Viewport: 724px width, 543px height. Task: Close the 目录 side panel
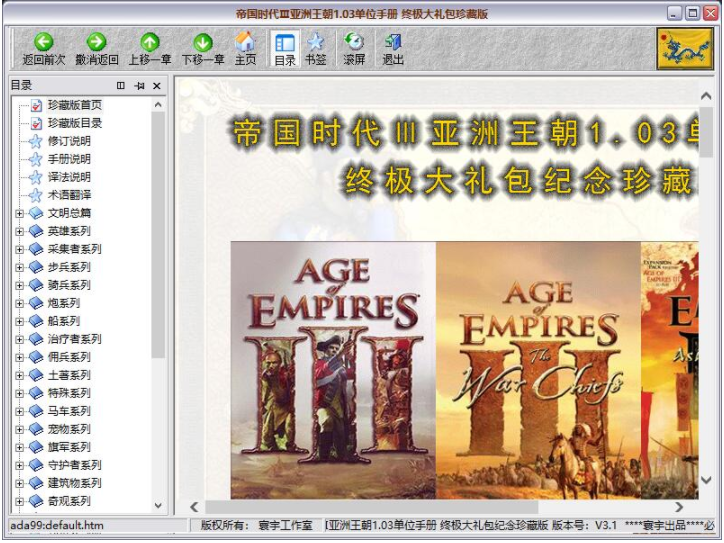(157, 86)
